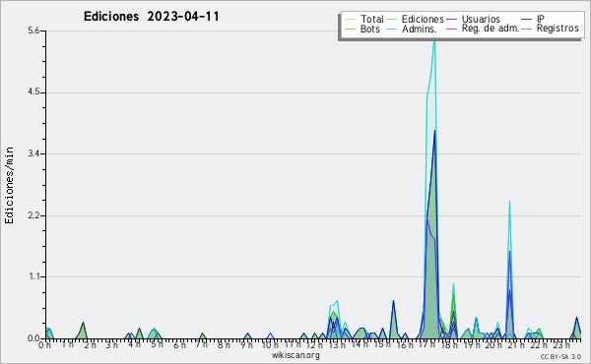
Task: Select the 'IP' legend entry
Action: [541, 19]
